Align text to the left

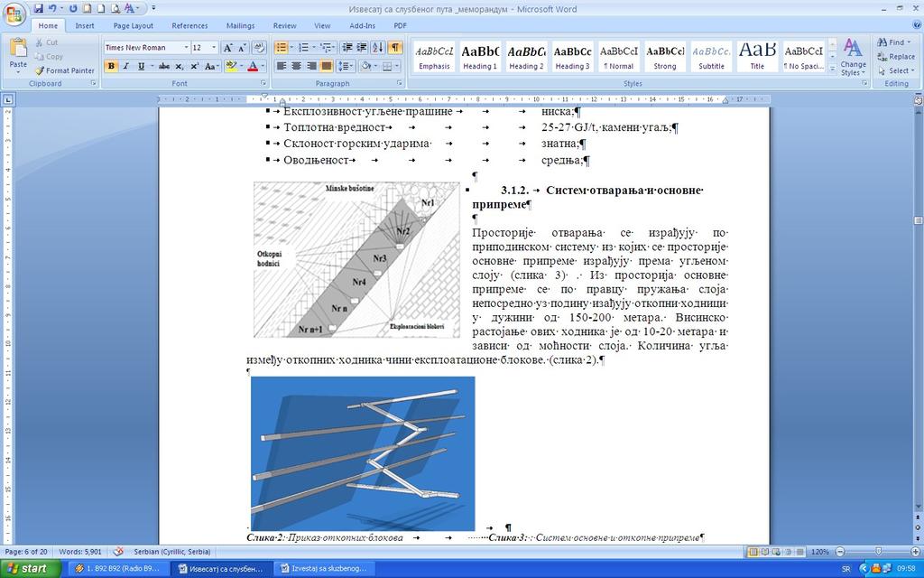pos(282,66)
